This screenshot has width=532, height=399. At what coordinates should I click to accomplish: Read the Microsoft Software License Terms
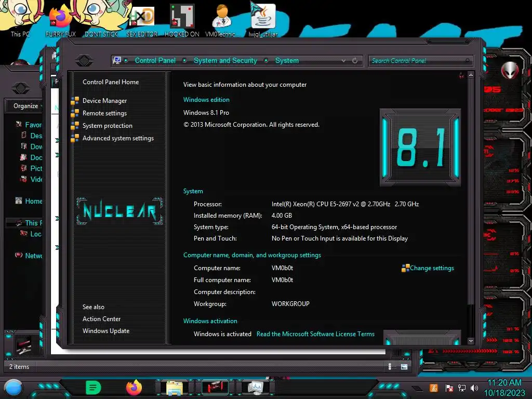(315, 334)
